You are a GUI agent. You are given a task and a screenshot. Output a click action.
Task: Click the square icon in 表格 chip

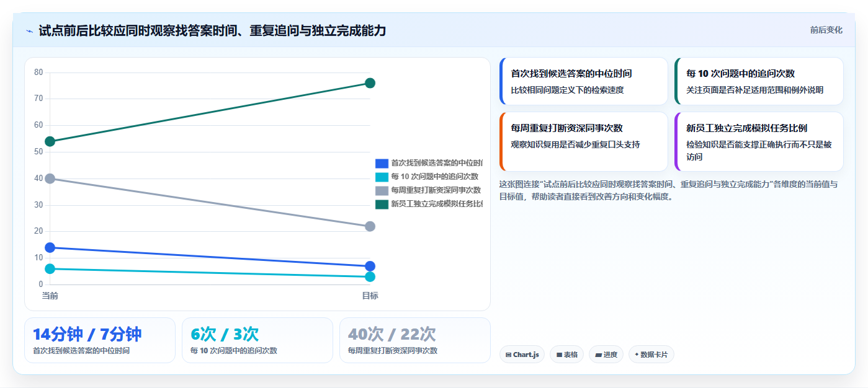pyautogui.click(x=559, y=355)
